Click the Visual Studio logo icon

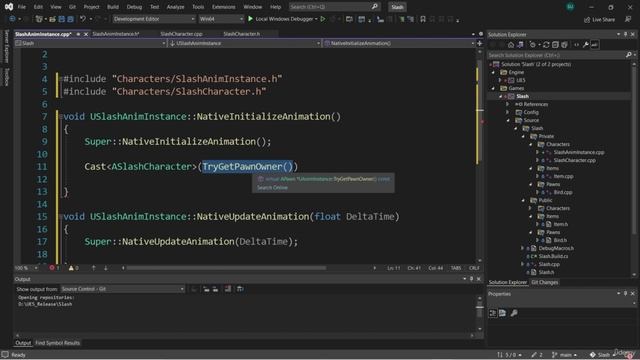tap(9, 7)
